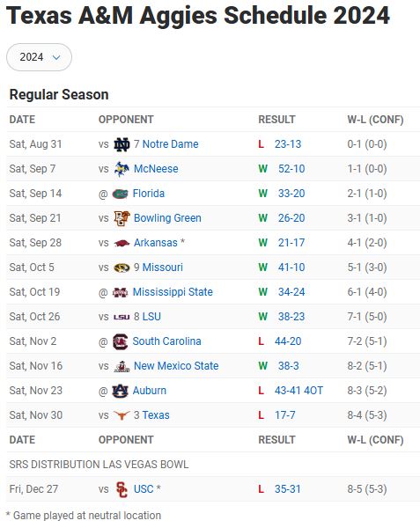The image size is (420, 528).
Task: Open the 35-31 USC bowl game result
Action: pos(287,489)
